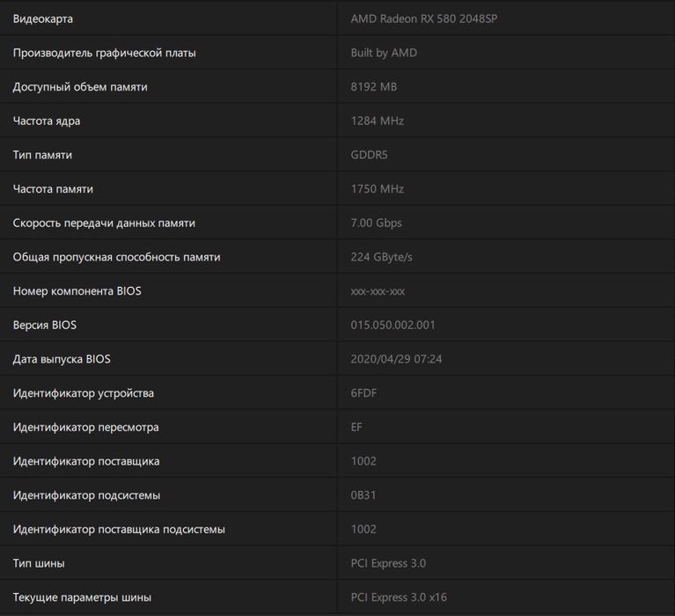Screen dimensions: 675x616
Task: Click the 7.00 Gbps data rate value
Action: [376, 223]
